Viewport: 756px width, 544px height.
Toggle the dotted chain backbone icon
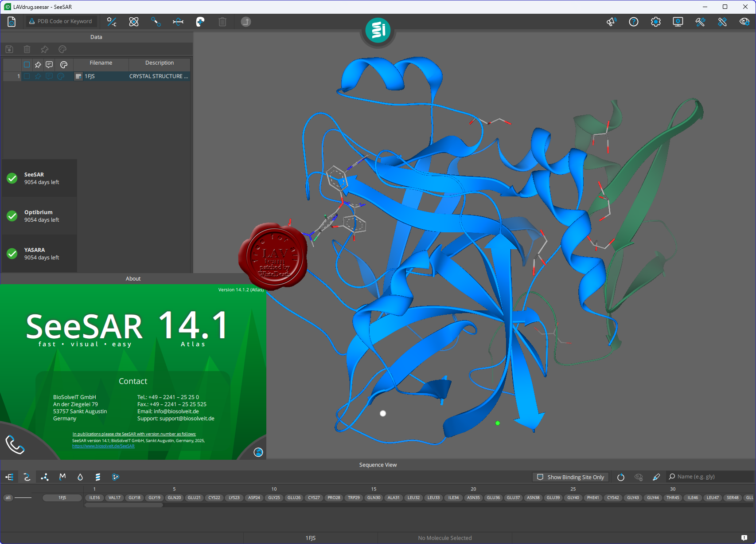(x=27, y=477)
